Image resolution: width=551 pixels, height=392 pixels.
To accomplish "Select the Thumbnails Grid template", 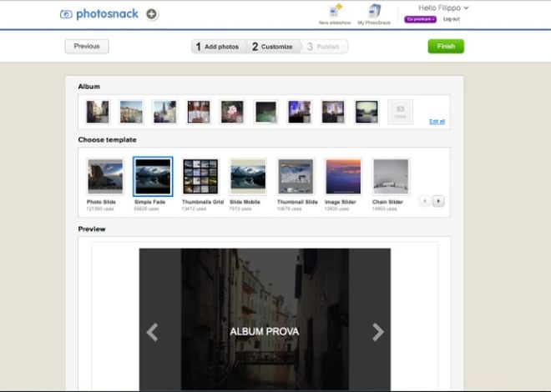I will point(200,176).
